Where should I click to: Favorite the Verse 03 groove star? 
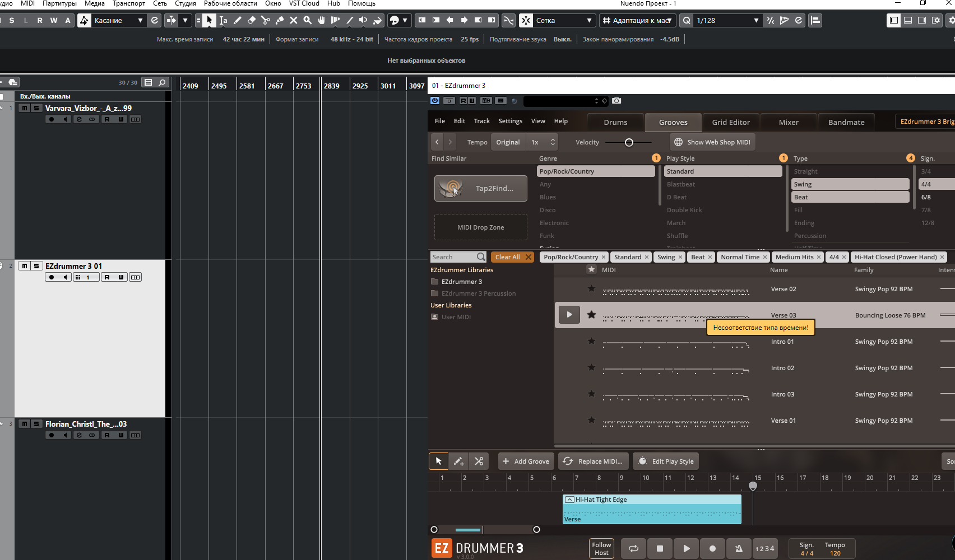coord(591,315)
